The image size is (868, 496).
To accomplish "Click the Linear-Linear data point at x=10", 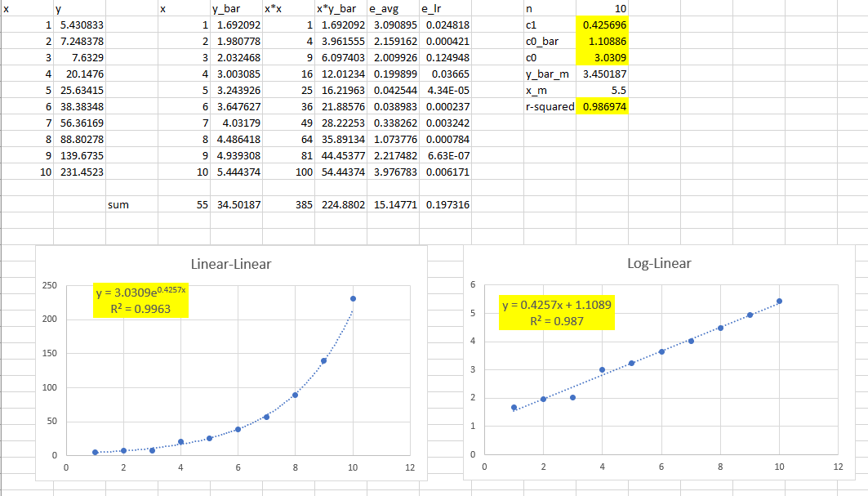I will [354, 299].
